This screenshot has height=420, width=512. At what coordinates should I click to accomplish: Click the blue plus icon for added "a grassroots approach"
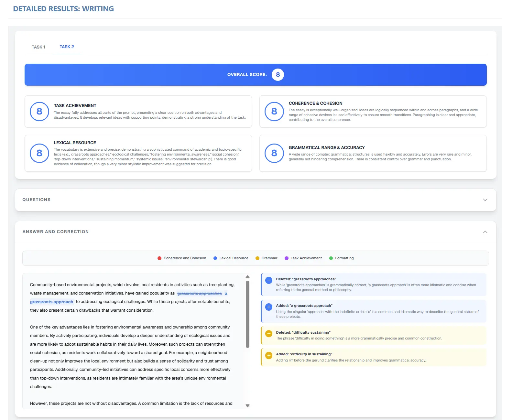point(268,307)
